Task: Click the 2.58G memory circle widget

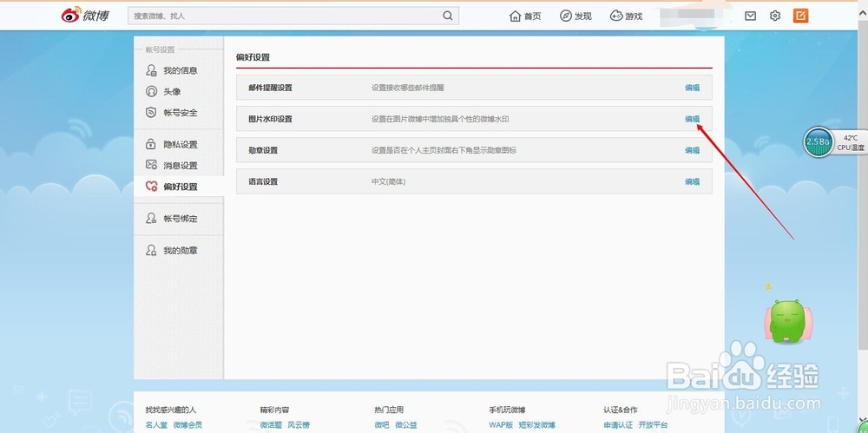Action: point(819,141)
